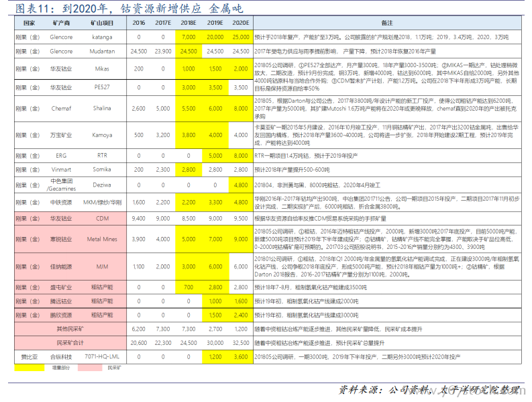Select the 2018E column header
Screen dimensions: 532x402
[x=189, y=23]
